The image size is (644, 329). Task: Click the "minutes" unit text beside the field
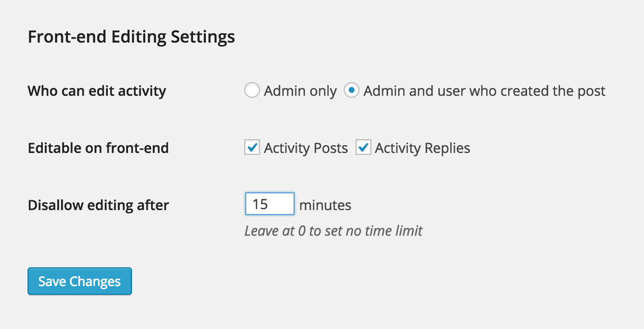[x=325, y=205]
